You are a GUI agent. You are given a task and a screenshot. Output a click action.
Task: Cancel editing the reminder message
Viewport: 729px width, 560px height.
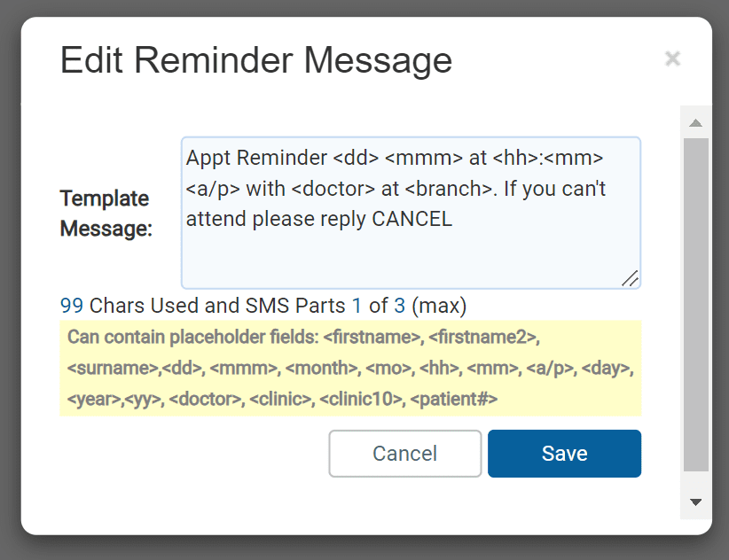405,453
